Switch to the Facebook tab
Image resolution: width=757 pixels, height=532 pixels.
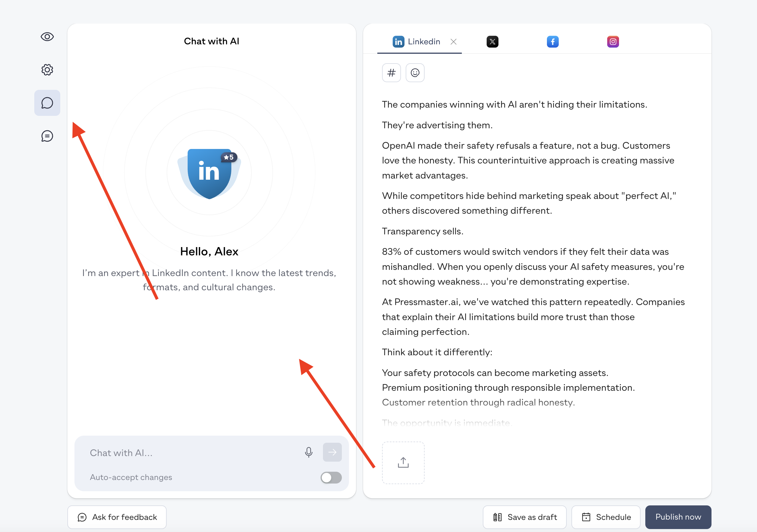(x=553, y=42)
